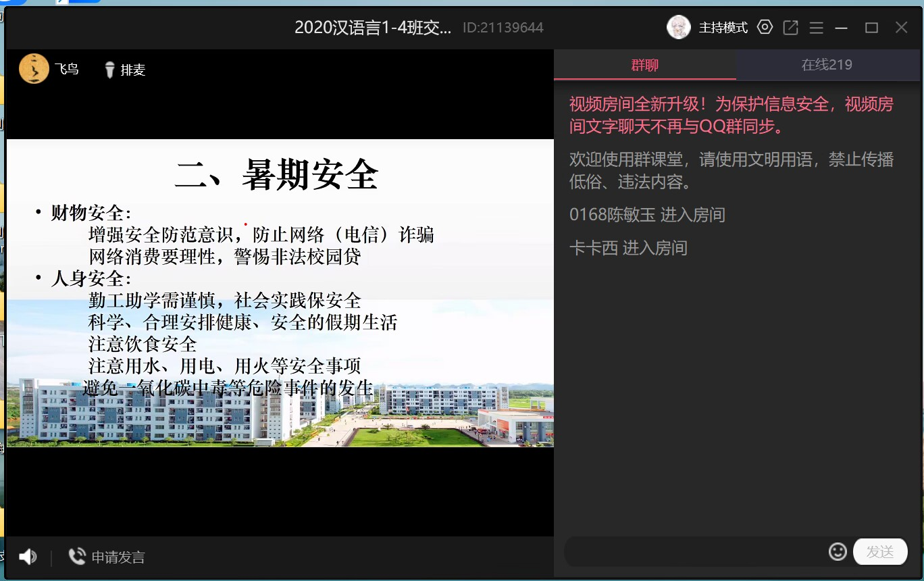Image resolution: width=924 pixels, height=581 pixels.
Task: Switch to the 群聊 tab
Action: pyautogui.click(x=644, y=66)
